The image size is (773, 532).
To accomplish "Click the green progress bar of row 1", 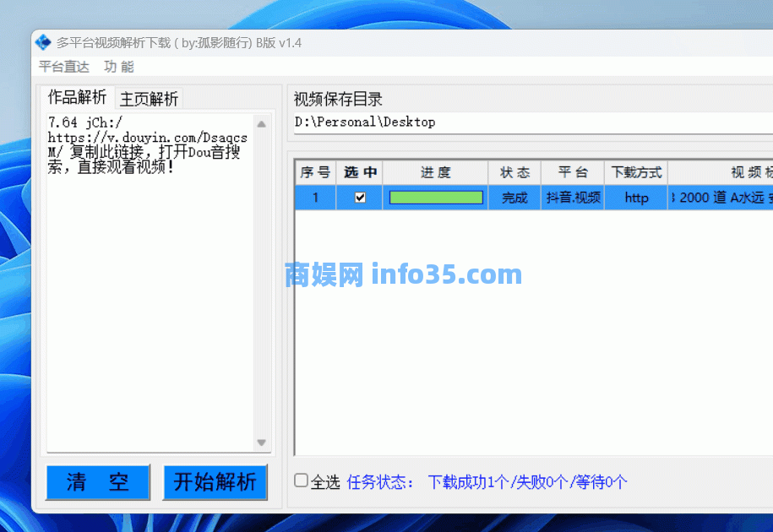I will pyautogui.click(x=434, y=197).
